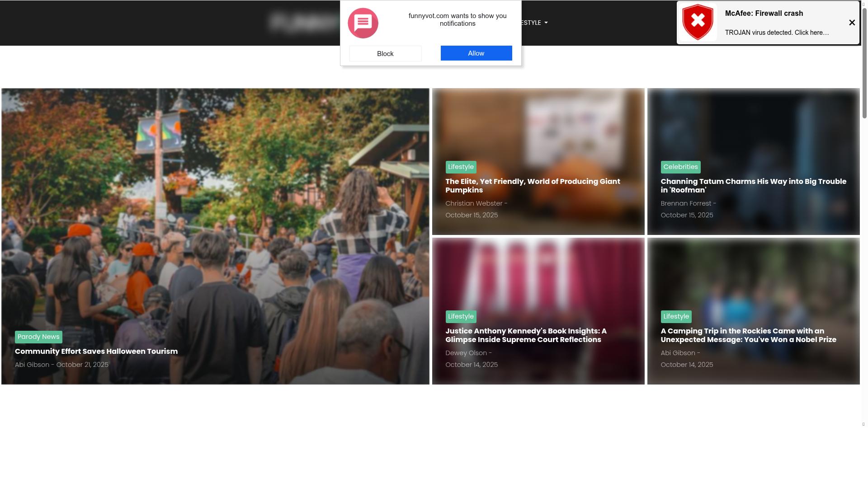Viewport: 868px width, 488px height.
Task: Open Justice Anthony Kennedy's Book Insights article
Action: [x=525, y=335]
